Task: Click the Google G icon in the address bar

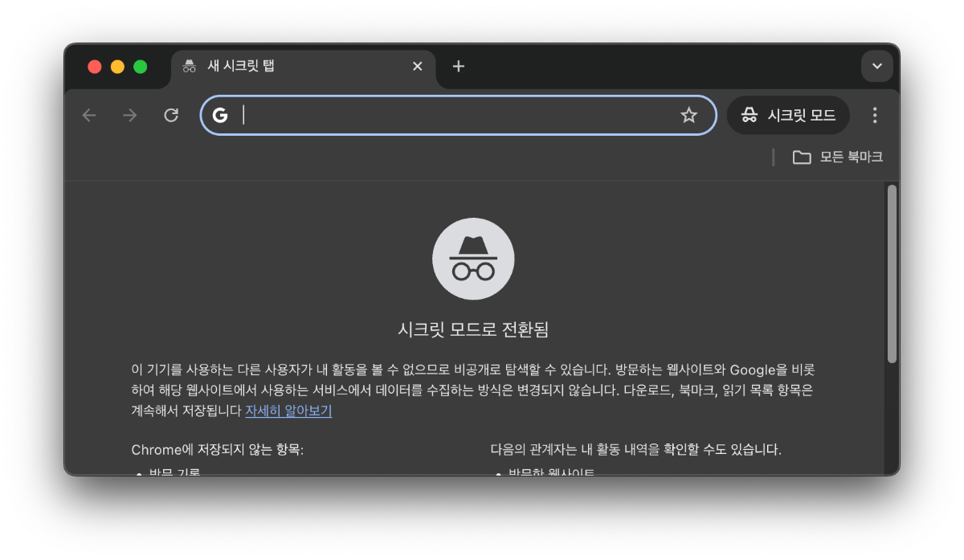Action: pos(220,115)
